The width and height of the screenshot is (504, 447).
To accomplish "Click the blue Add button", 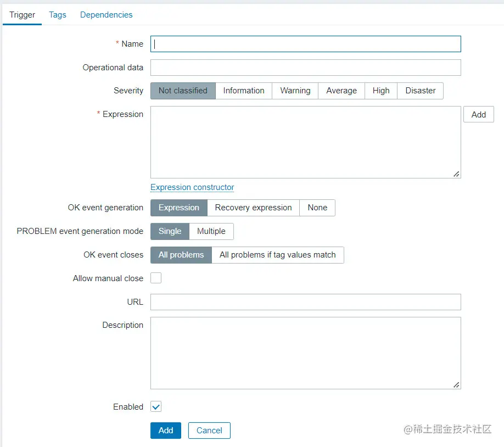I will pyautogui.click(x=166, y=431).
